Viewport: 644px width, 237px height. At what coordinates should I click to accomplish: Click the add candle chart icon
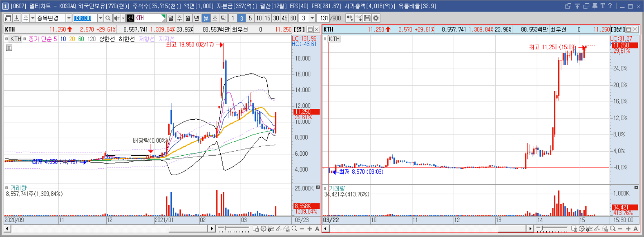pyautogui.click(x=350, y=18)
